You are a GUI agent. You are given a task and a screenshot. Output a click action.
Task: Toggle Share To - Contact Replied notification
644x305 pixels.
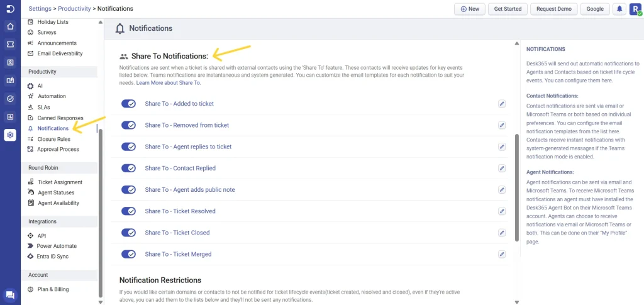(x=128, y=169)
